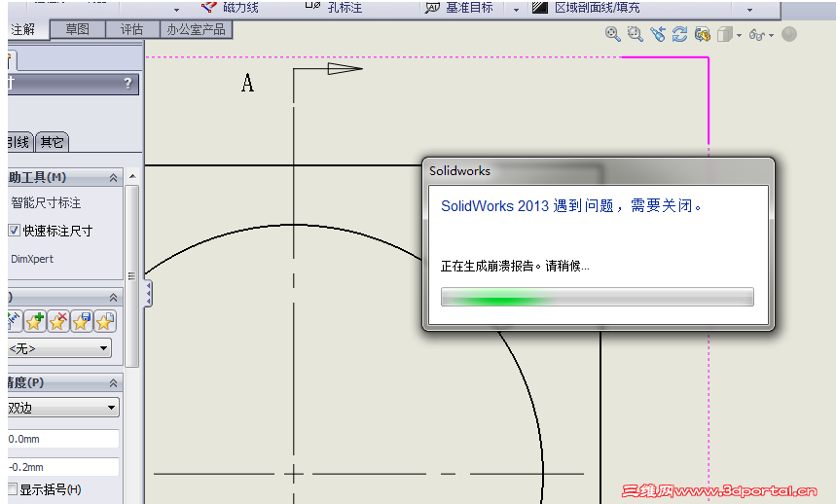Click the Zoom to Fit magnifier icon
The width and height of the screenshot is (836, 504).
coord(612,35)
